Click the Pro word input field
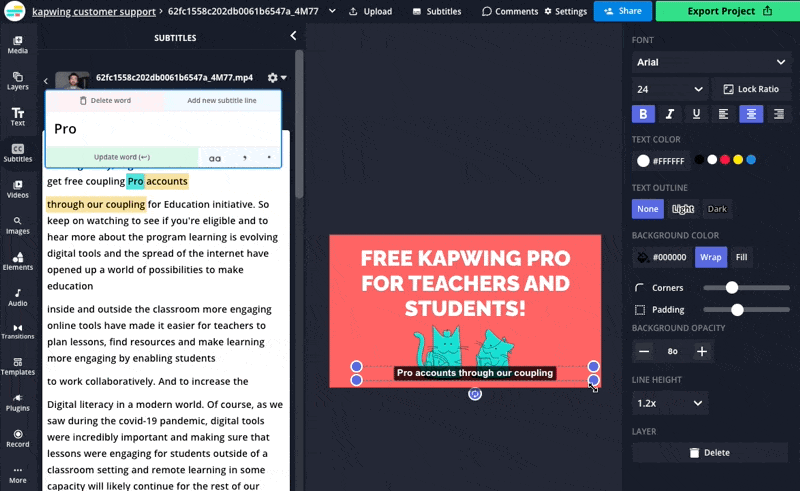This screenshot has width=800, height=491. [x=162, y=129]
